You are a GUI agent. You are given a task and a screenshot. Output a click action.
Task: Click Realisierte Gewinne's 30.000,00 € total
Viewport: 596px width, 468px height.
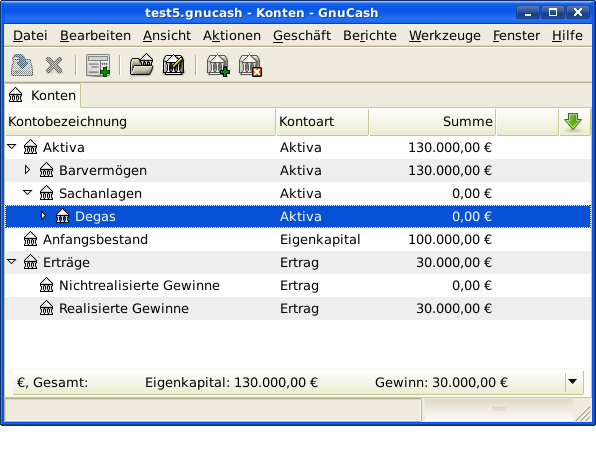[454, 309]
